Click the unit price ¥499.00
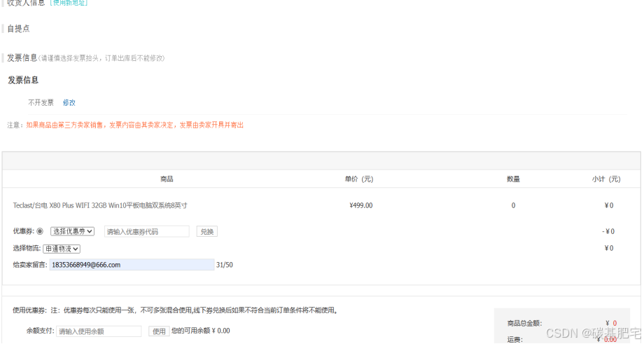Screen dimensions: 644x344 (x=361, y=205)
